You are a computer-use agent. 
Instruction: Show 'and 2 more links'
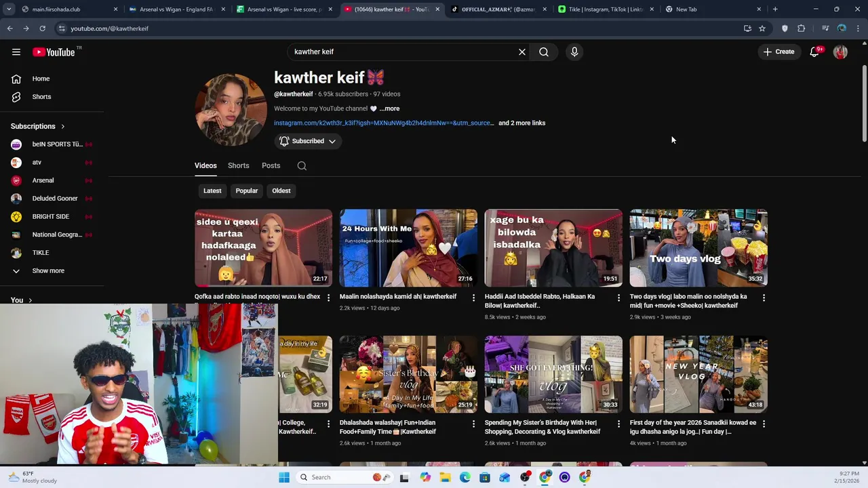(x=521, y=123)
